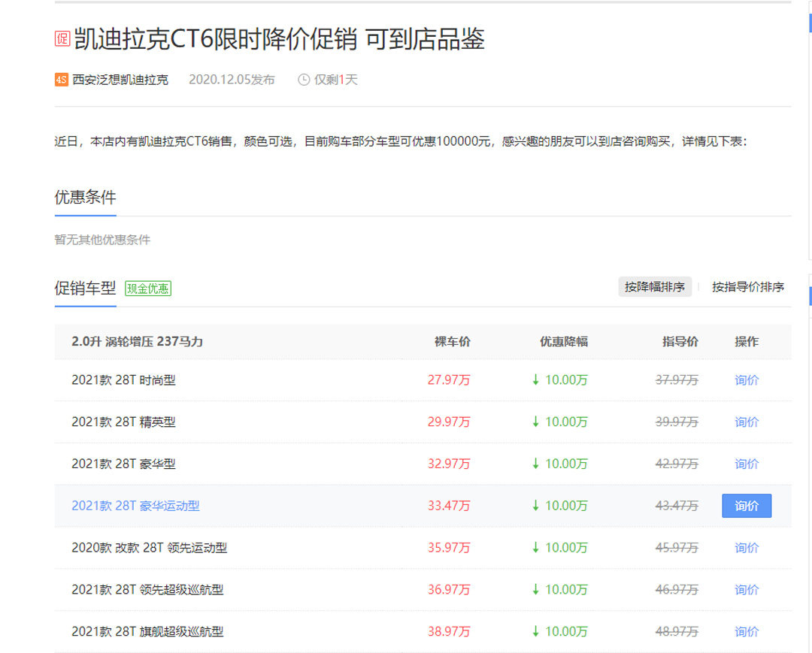The height and width of the screenshot is (653, 812).
Task: Select the 优惠条件 section tab
Action: (x=85, y=198)
